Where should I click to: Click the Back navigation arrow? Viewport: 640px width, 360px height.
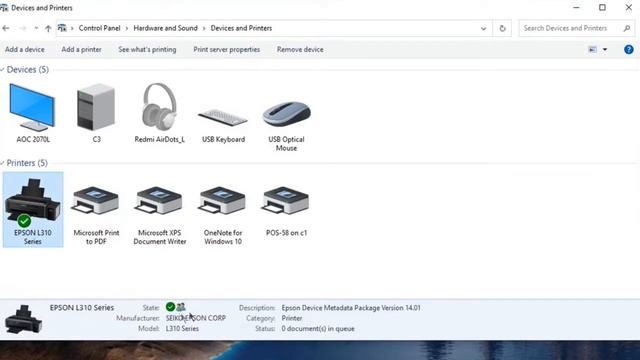pos(6,28)
